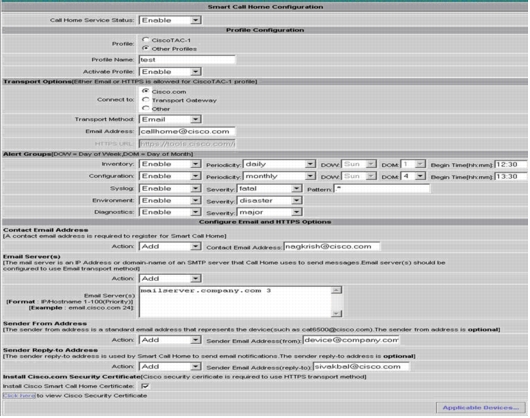Click the Email Server(s) text area
The width and height of the screenshot is (530, 418).
coord(235,302)
